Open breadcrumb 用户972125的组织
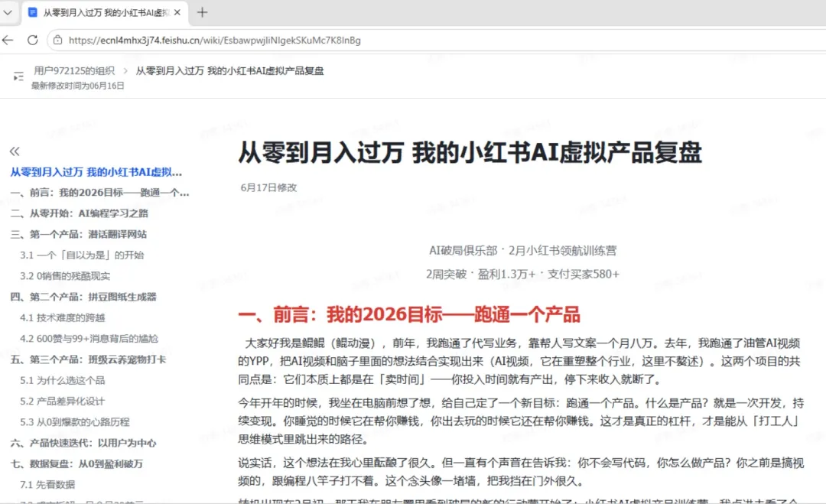Viewport: 826px width, 504px height. coord(74,70)
